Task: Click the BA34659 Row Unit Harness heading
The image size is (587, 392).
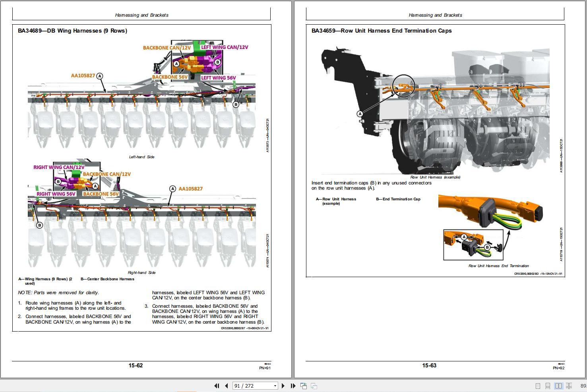Action: click(x=381, y=31)
